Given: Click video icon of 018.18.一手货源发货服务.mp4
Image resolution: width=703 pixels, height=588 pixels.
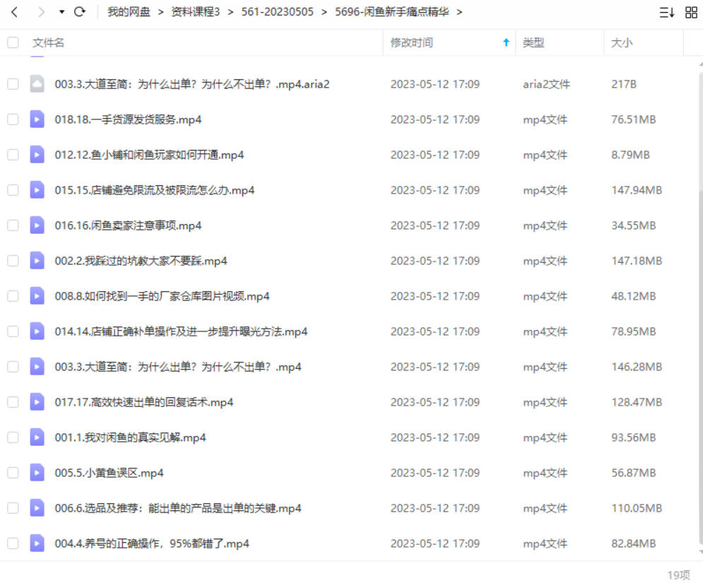Looking at the screenshot, I should 37,119.
